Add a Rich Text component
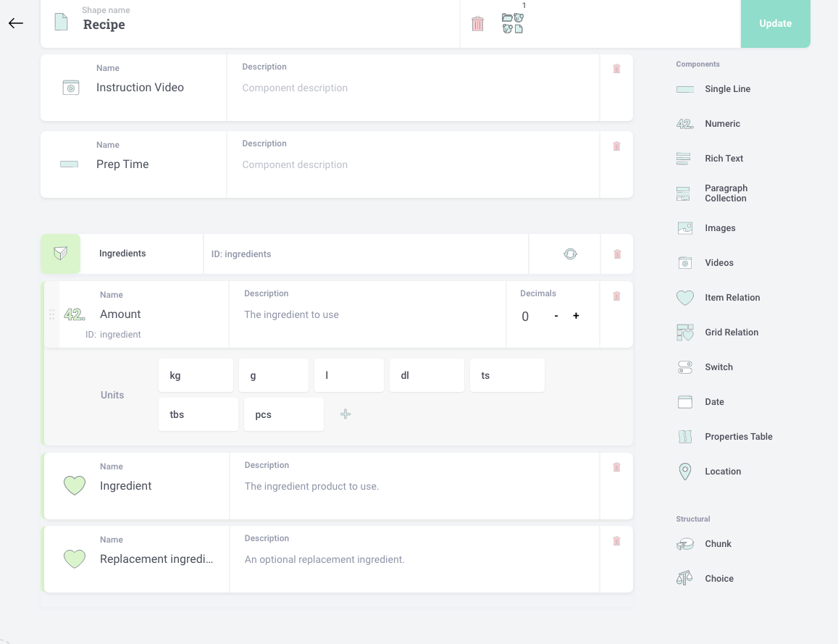Screen dimensions: 838x644 (x=711, y=159)
